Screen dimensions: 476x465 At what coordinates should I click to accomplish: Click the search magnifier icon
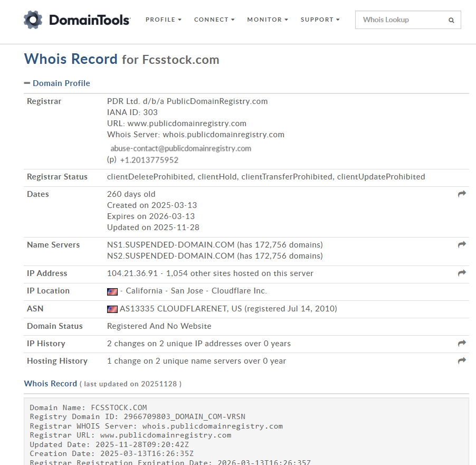click(x=451, y=20)
